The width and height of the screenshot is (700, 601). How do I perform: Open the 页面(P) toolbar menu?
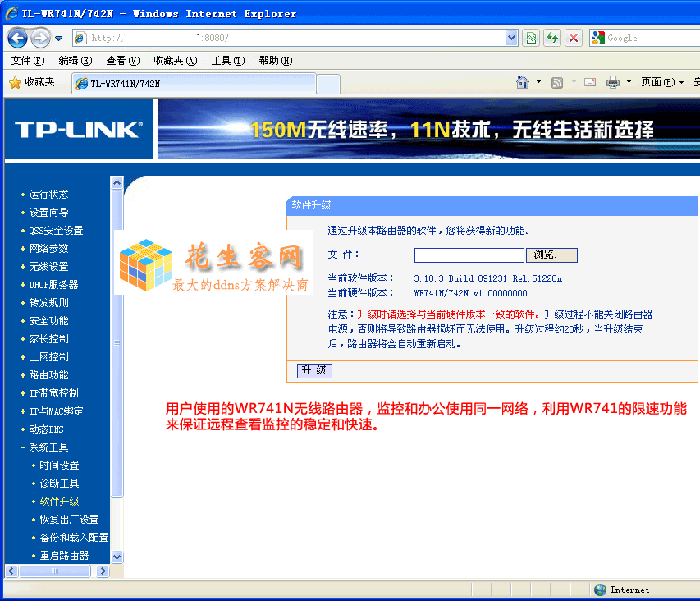click(662, 82)
